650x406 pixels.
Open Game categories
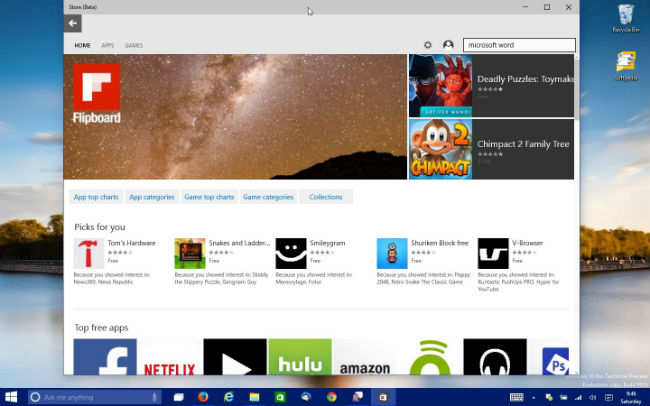click(x=268, y=197)
